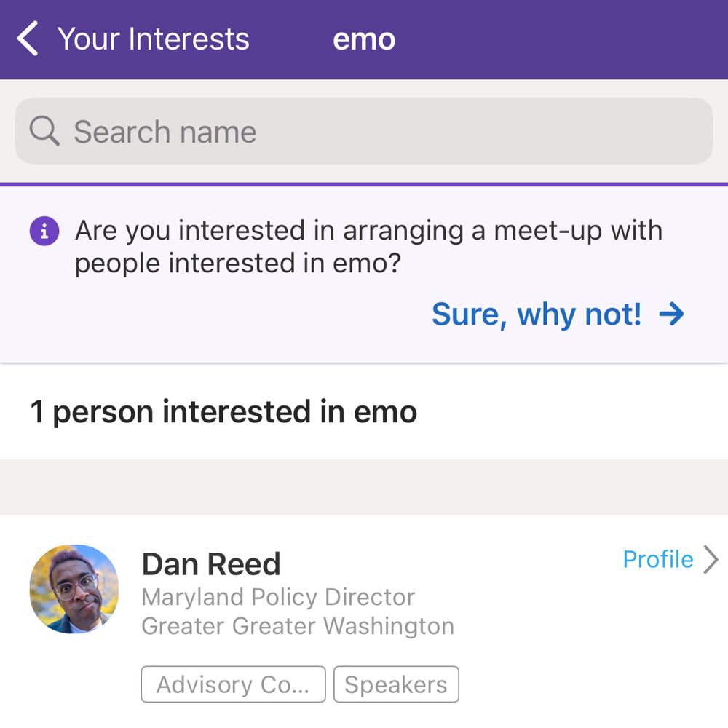
Task: Click the arrow beside Sure, why not!
Action: 671,314
